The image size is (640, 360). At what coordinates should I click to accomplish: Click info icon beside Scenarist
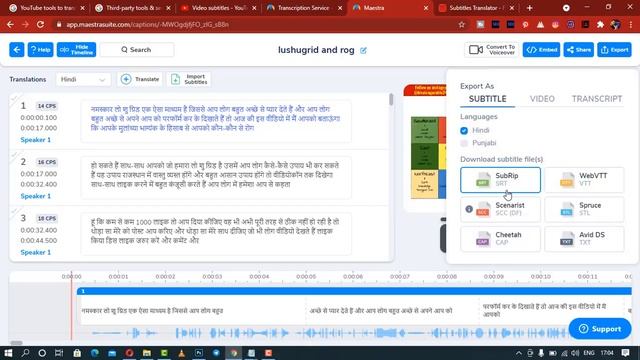[469, 209]
